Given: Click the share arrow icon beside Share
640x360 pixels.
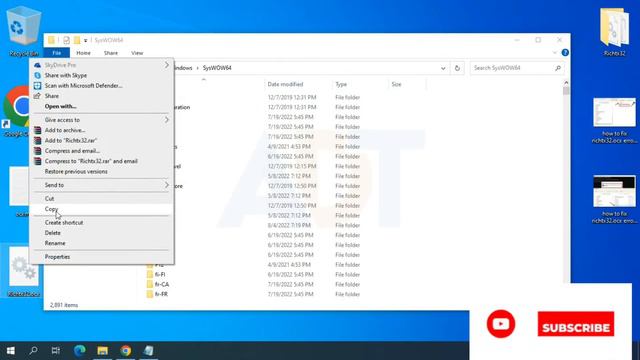Looking at the screenshot, I should [x=38, y=96].
